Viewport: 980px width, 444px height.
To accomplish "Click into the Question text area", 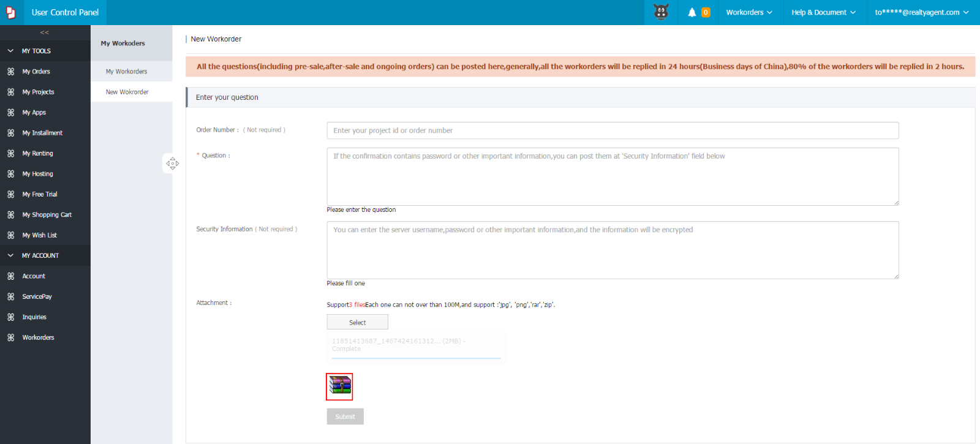I will tap(612, 176).
